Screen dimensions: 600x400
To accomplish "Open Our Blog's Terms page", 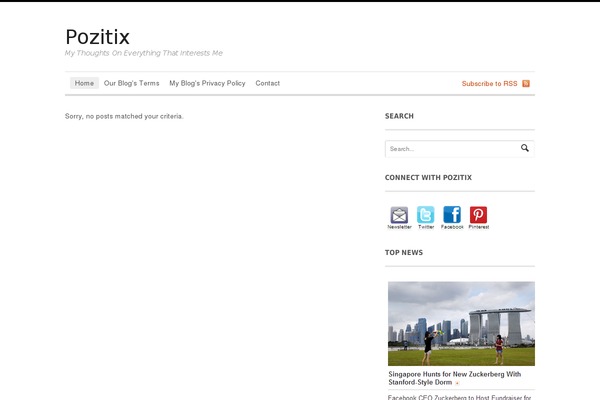I will [131, 83].
